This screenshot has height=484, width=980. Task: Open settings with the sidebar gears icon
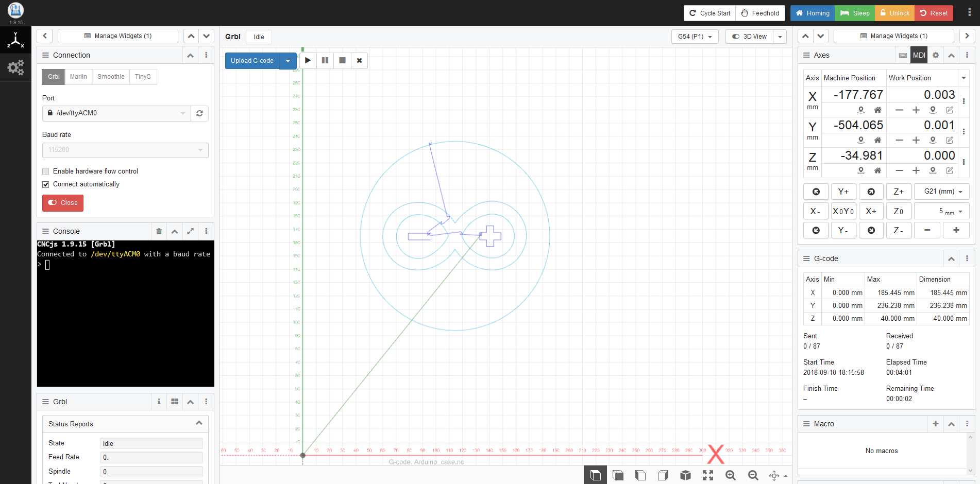pyautogui.click(x=15, y=67)
